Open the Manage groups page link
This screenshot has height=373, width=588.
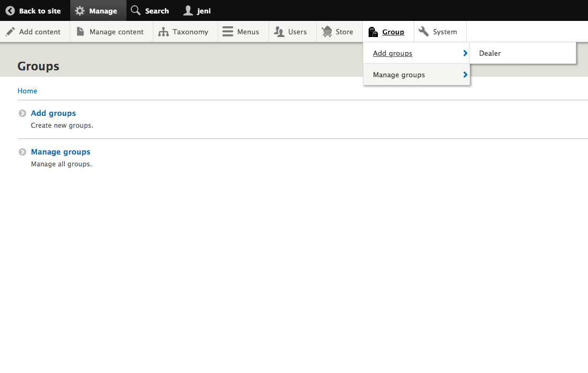click(x=61, y=152)
